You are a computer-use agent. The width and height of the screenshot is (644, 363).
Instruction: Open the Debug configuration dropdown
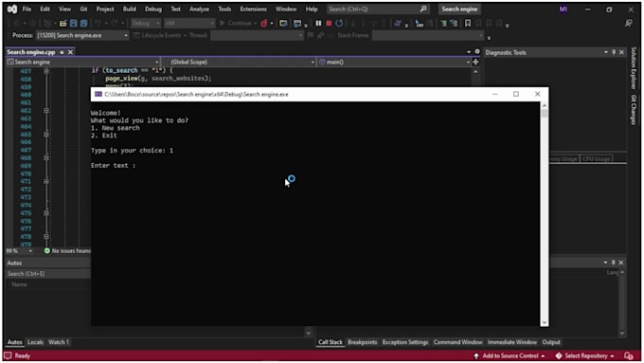(x=146, y=24)
